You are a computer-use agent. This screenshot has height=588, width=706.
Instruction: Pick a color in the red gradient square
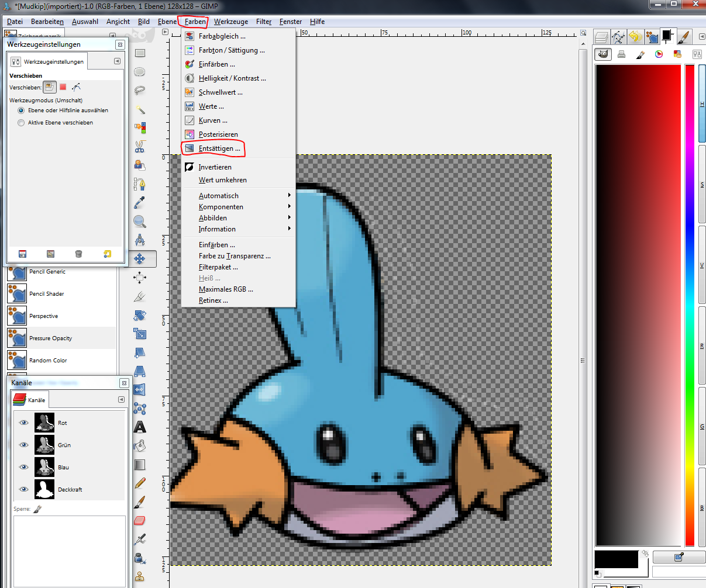click(638, 305)
